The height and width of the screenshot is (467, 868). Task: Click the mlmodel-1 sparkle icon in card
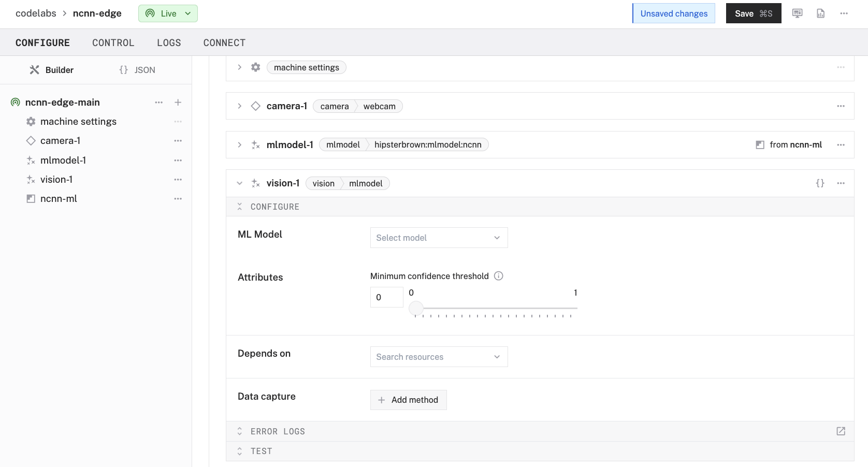coord(256,145)
